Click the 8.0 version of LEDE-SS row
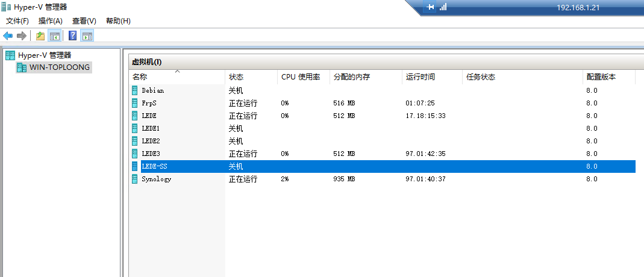644x277 pixels. (x=592, y=167)
